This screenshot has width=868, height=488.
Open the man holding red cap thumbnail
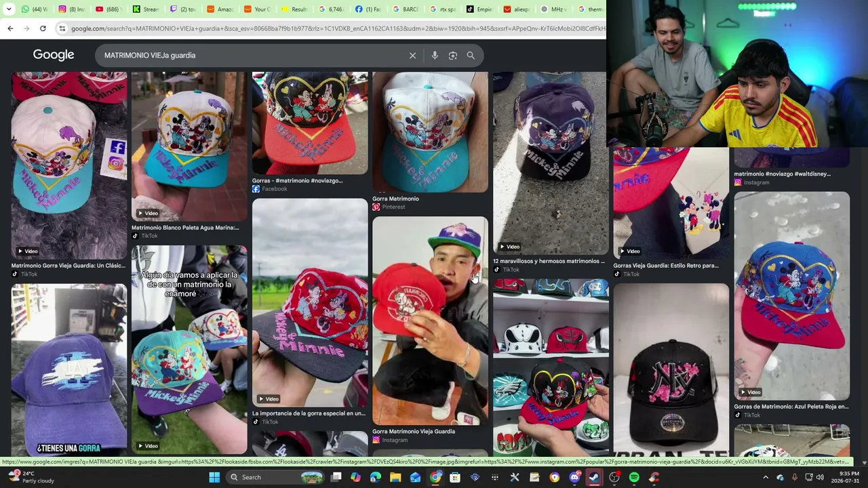point(430,321)
